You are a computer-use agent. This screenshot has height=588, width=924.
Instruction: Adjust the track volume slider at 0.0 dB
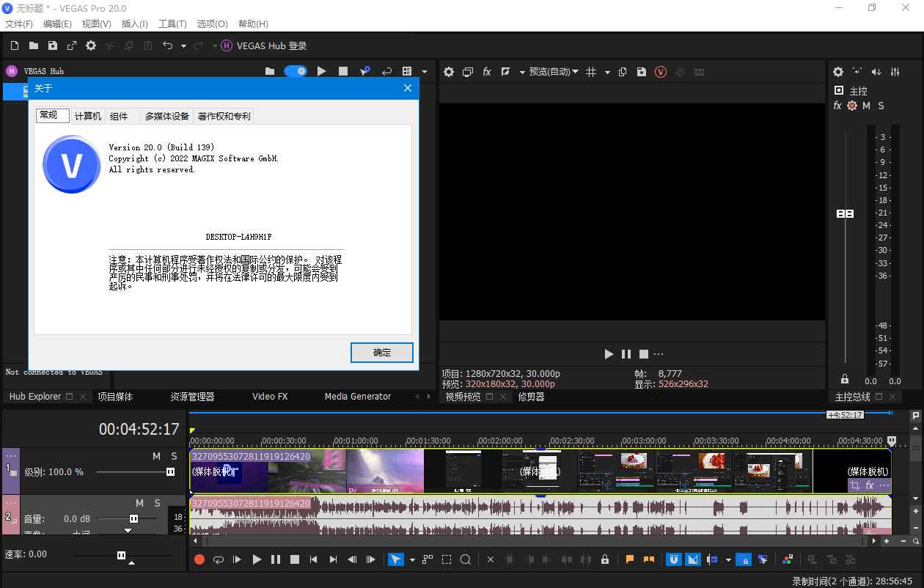(x=132, y=518)
